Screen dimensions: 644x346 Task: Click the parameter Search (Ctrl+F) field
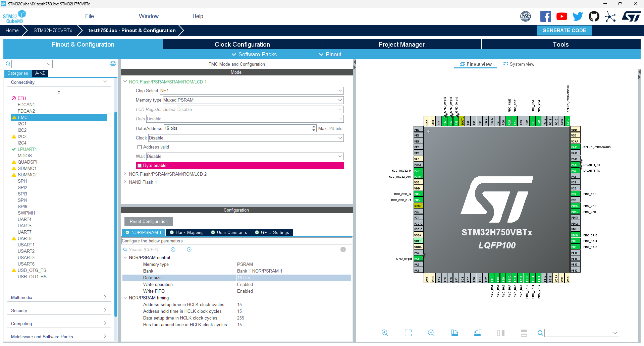(x=146, y=249)
